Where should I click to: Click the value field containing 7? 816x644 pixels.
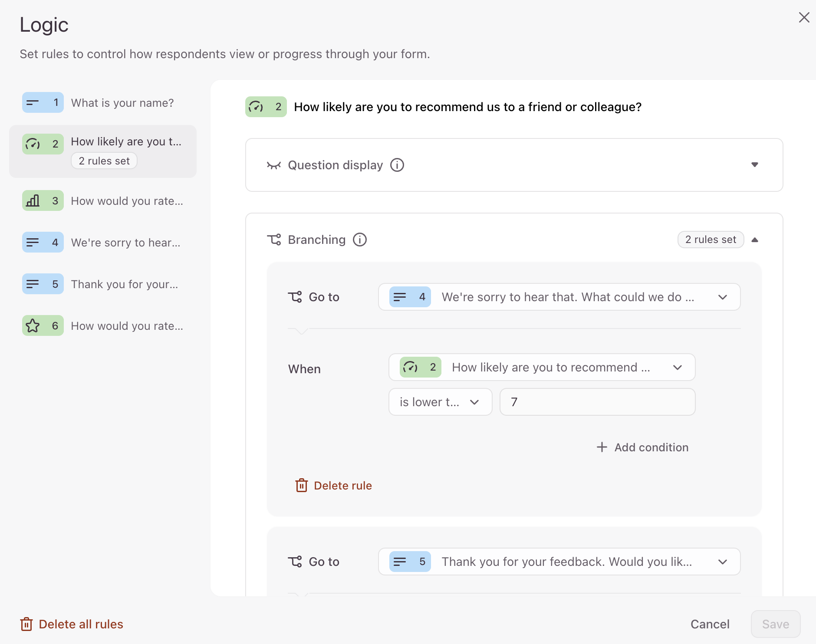597,402
